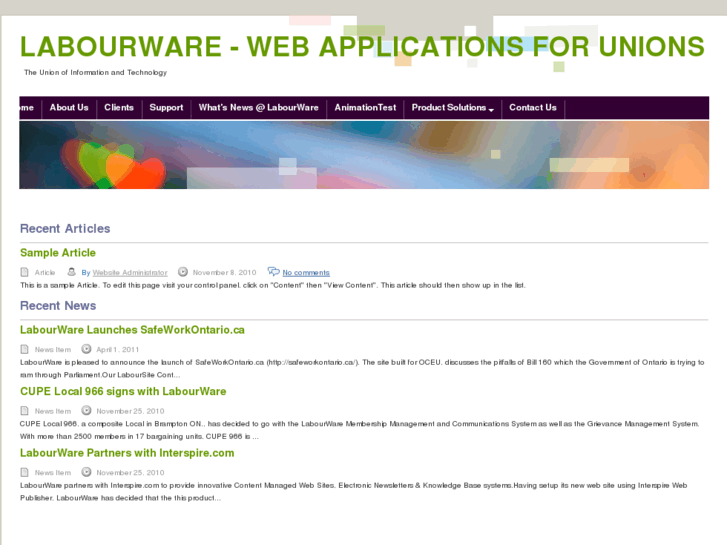This screenshot has width=727, height=545.
Task: Click the clock icon by November 8, 2010
Action: (x=183, y=272)
